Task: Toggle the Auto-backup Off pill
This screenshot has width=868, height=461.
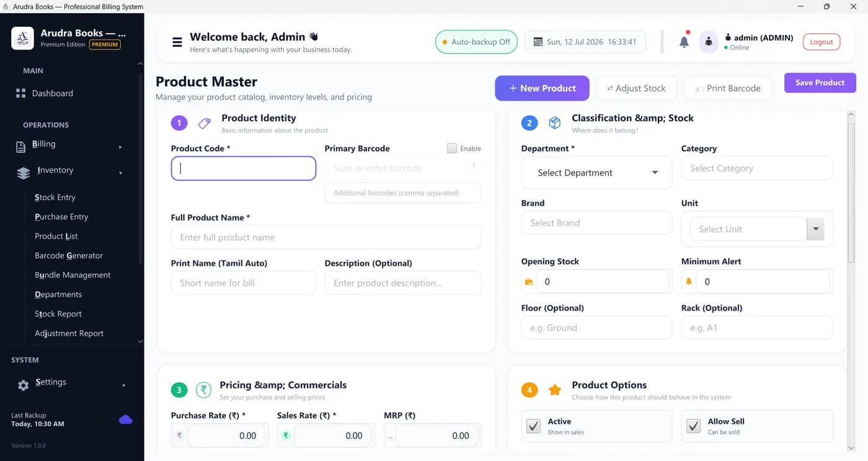Action: coord(477,42)
